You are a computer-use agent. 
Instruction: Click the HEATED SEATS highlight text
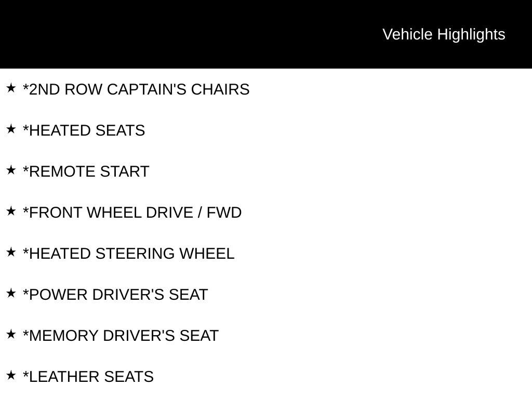click(87, 130)
